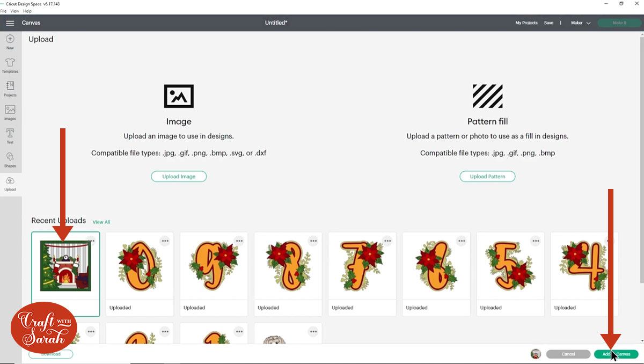644x364 pixels.
Task: Click the Cancel button
Action: point(568,354)
